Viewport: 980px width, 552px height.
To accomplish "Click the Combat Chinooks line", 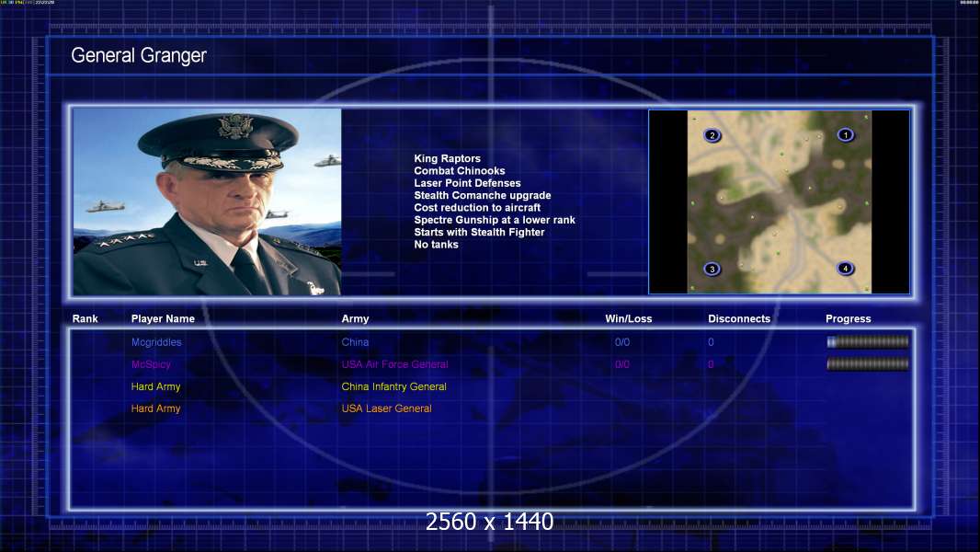I will pyautogui.click(x=460, y=171).
